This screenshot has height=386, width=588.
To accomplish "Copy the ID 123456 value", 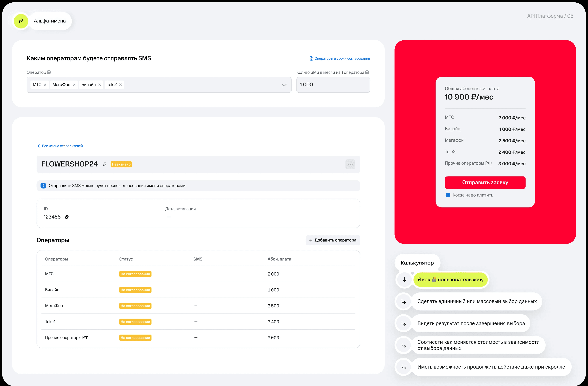I will coord(67,217).
